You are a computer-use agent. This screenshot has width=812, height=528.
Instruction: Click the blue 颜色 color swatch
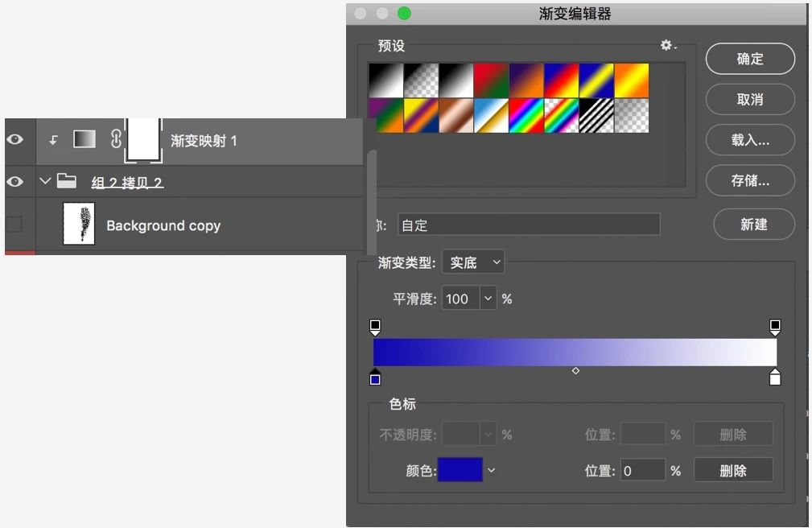tap(459, 470)
